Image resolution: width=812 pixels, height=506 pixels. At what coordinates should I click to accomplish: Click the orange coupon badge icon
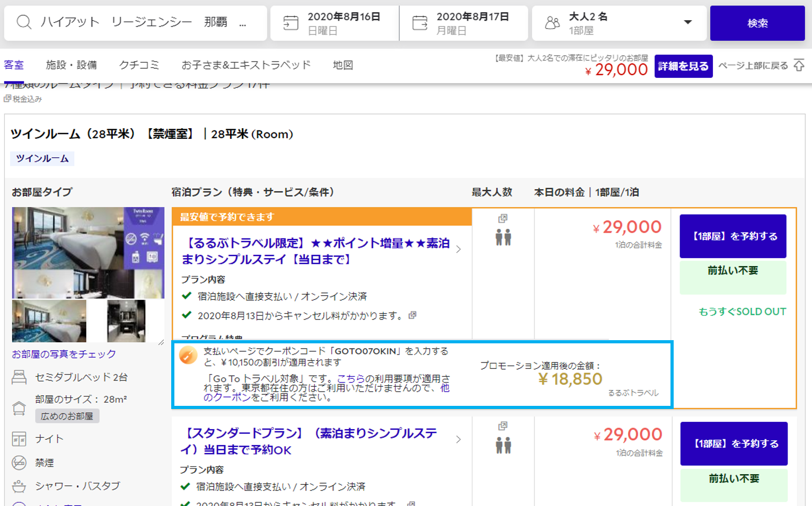click(188, 355)
